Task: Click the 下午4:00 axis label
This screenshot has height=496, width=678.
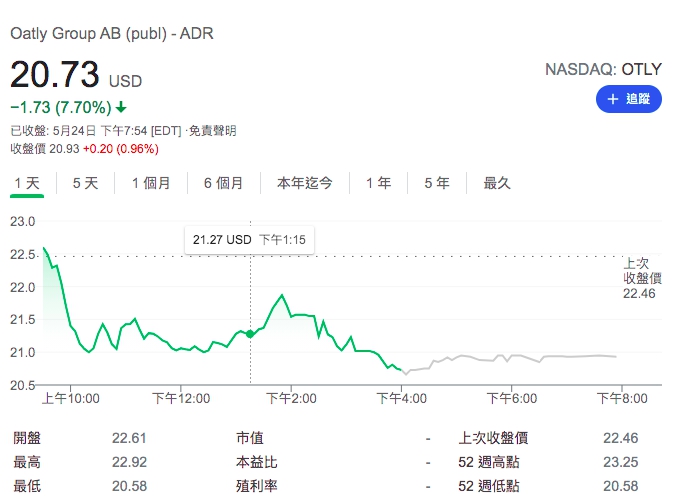Action: [x=401, y=398]
